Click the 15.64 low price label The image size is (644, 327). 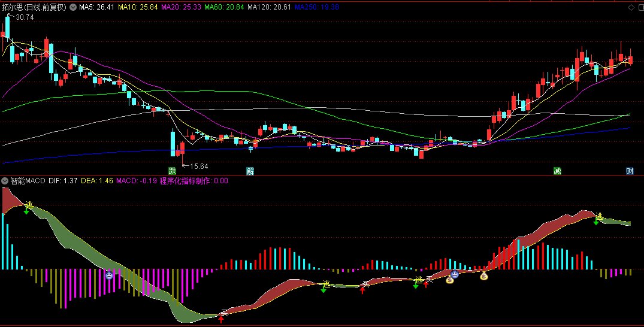pyautogui.click(x=199, y=166)
